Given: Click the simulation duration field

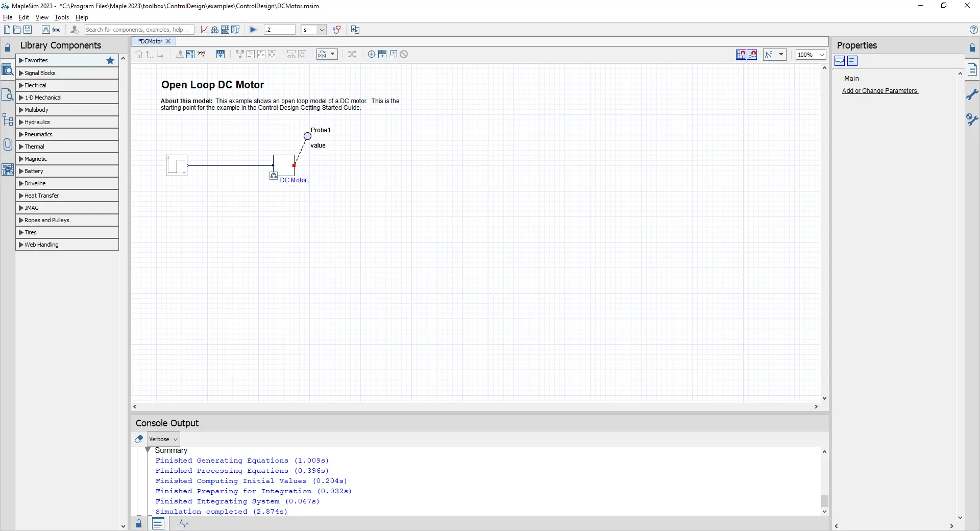Looking at the screenshot, I should pos(279,30).
